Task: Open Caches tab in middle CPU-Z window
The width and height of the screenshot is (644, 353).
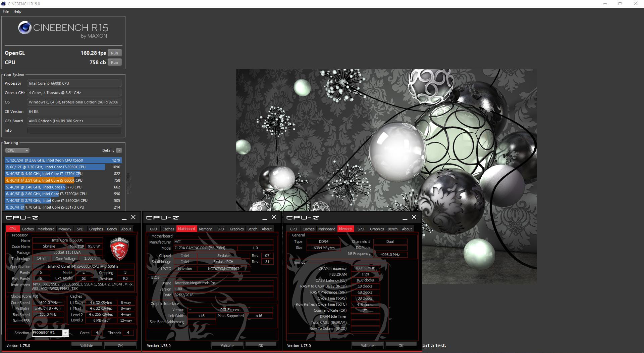Action: tap(168, 229)
